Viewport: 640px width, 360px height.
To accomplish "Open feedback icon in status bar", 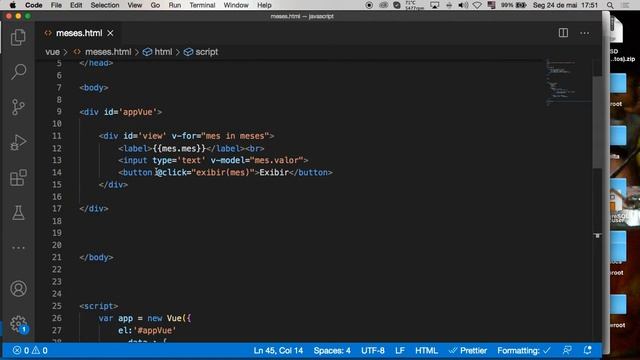I will (567, 350).
